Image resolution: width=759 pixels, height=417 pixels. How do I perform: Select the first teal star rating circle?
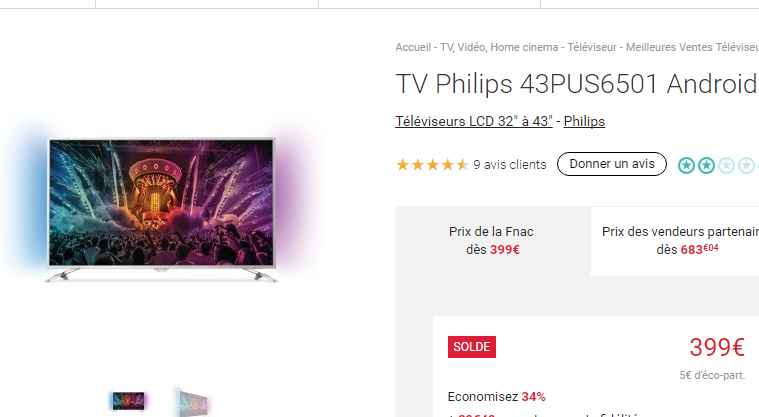point(686,165)
